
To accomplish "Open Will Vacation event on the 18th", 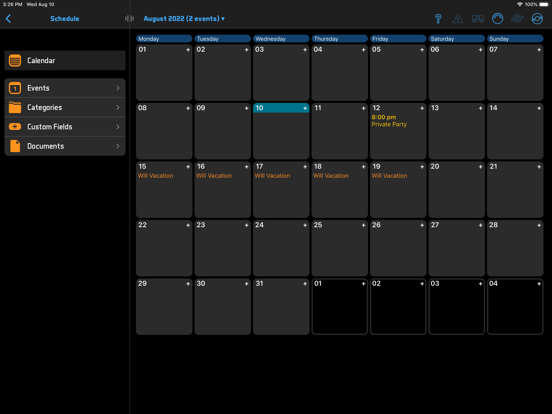I will pyautogui.click(x=331, y=176).
